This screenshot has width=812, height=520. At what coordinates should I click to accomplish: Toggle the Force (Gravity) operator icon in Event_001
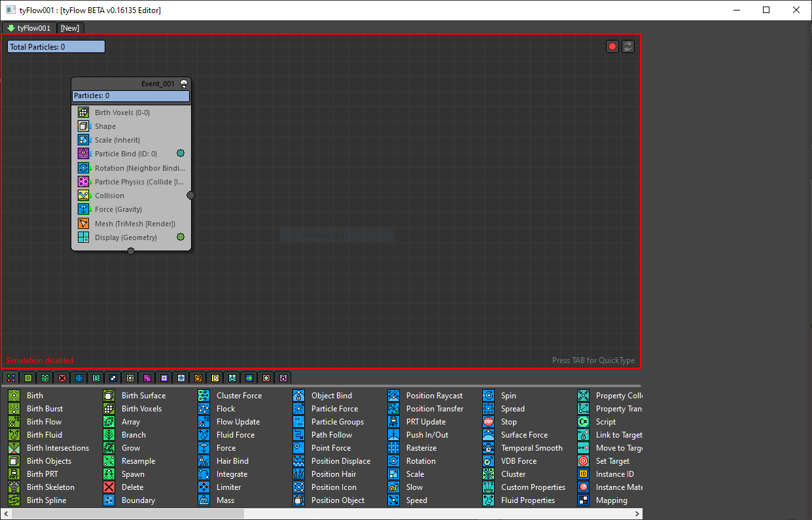point(83,209)
